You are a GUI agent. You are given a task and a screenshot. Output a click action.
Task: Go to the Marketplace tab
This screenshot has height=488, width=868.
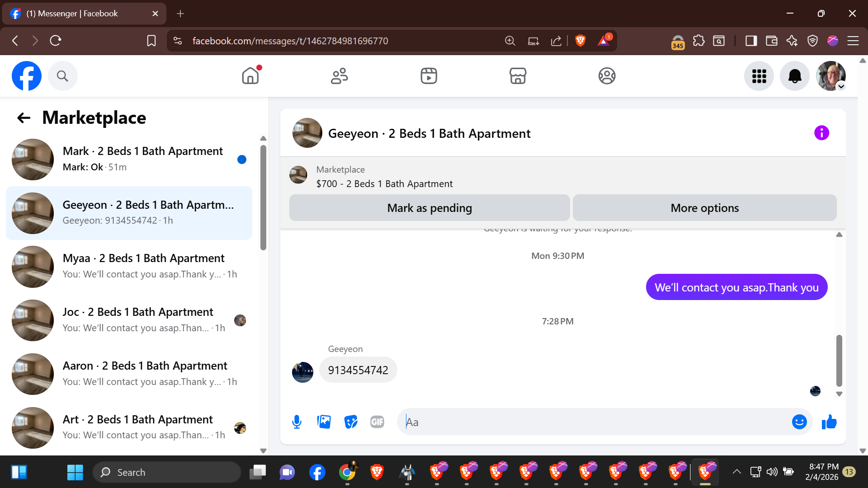click(518, 76)
